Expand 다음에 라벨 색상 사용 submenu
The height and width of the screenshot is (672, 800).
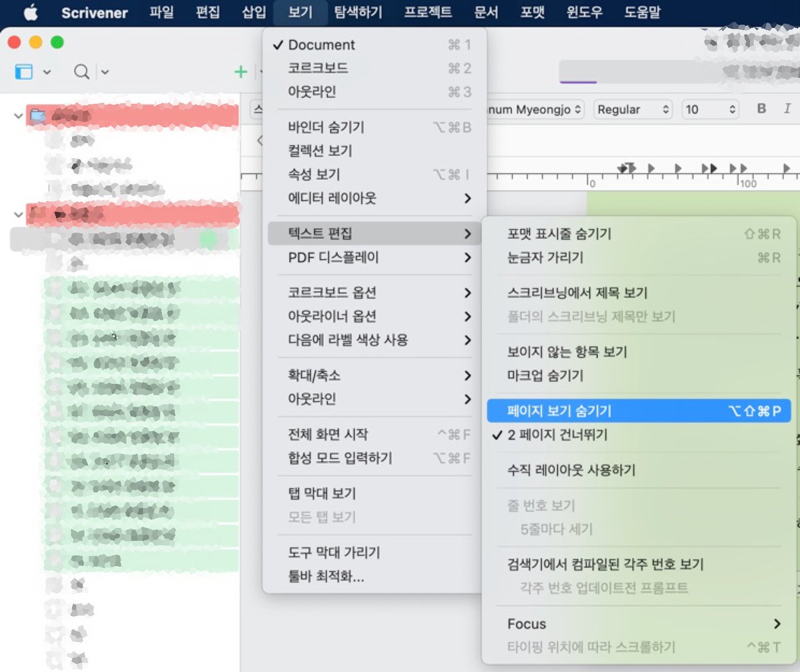375,340
